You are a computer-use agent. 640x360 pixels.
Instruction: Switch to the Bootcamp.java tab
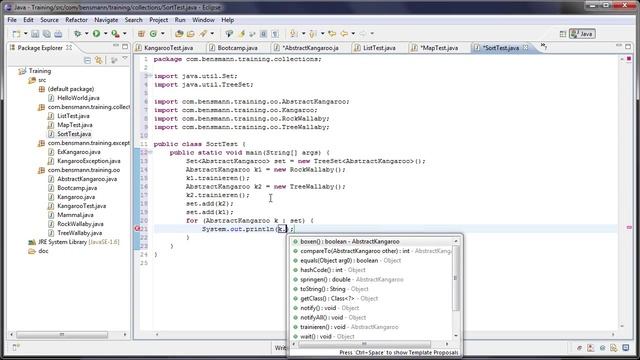point(237,48)
